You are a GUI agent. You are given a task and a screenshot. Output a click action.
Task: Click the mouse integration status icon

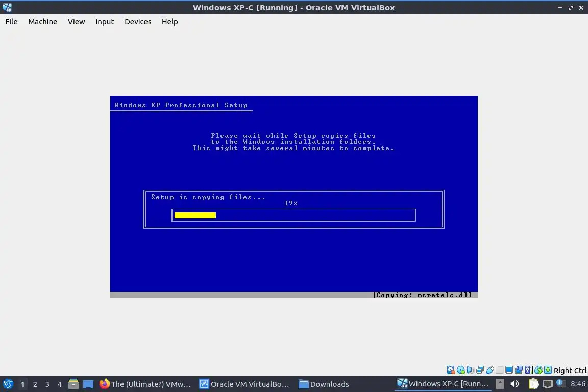[538, 370]
